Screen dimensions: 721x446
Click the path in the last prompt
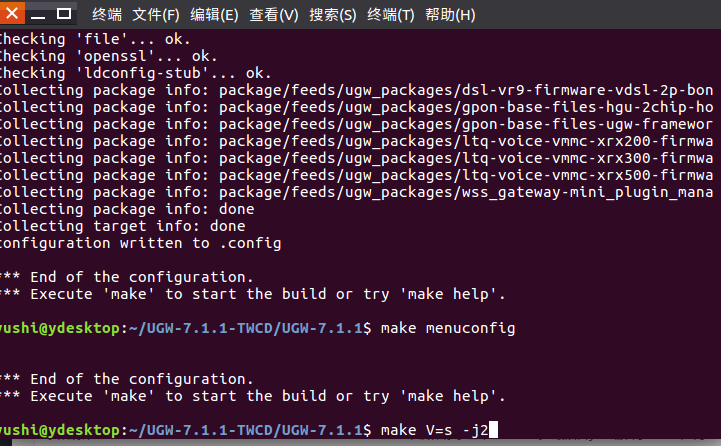tap(246, 430)
